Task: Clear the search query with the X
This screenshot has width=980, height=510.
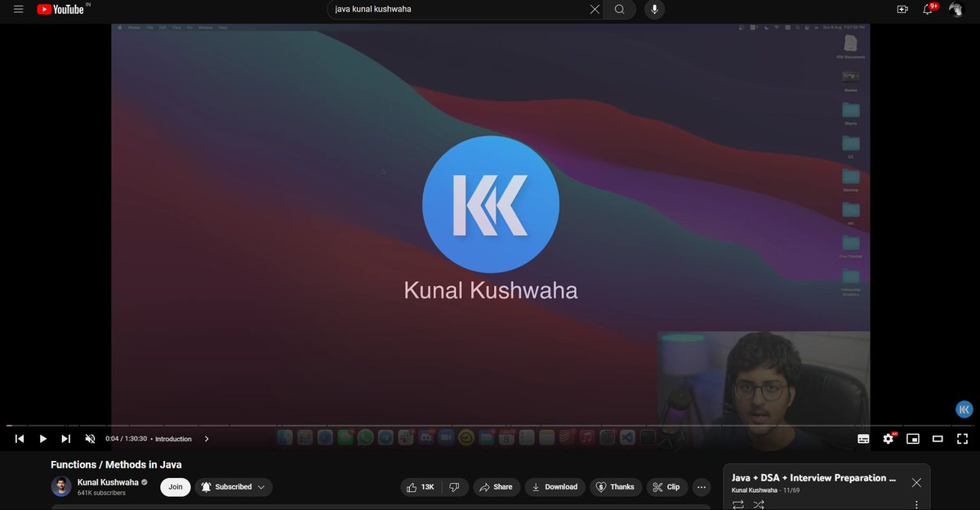Action: coord(595,9)
